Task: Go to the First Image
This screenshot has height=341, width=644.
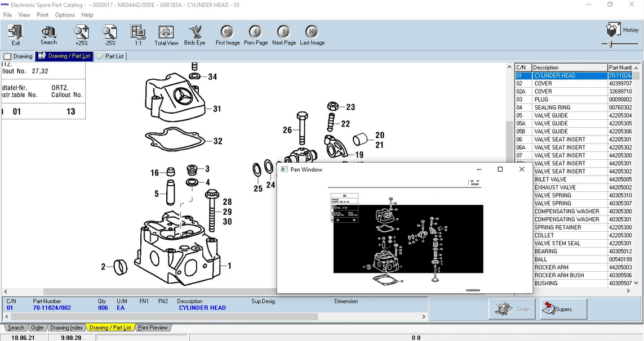Action: click(x=228, y=34)
